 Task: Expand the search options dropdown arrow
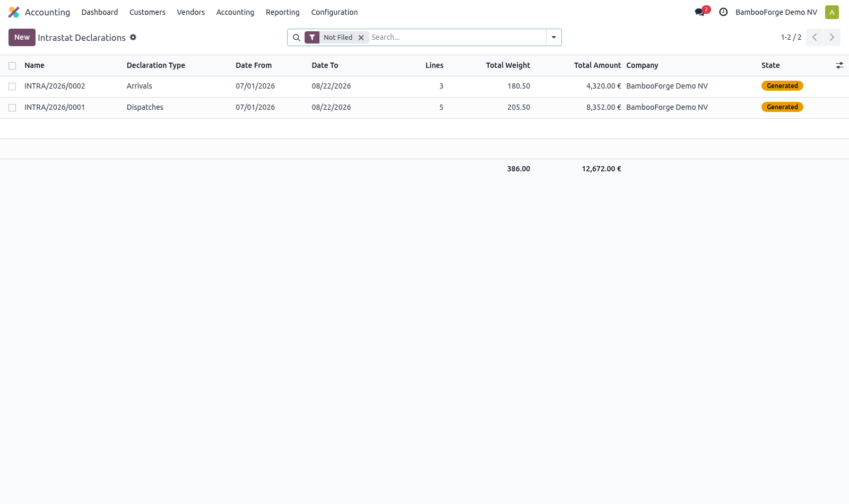(554, 38)
